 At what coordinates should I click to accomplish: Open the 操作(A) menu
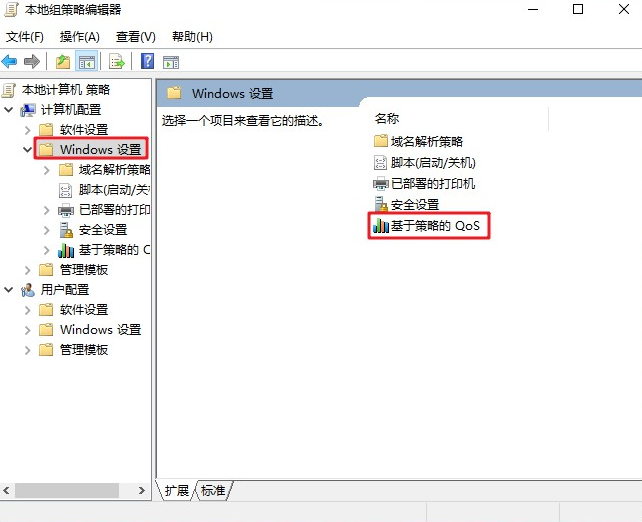[x=79, y=37]
